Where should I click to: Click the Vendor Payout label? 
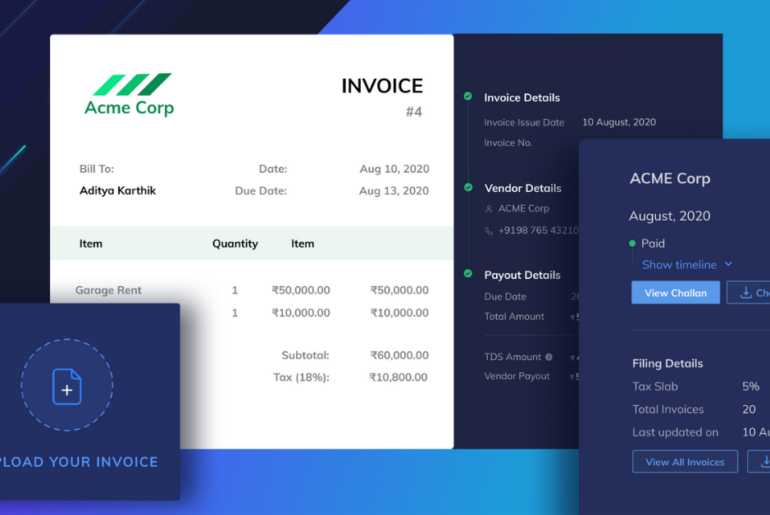[517, 376]
